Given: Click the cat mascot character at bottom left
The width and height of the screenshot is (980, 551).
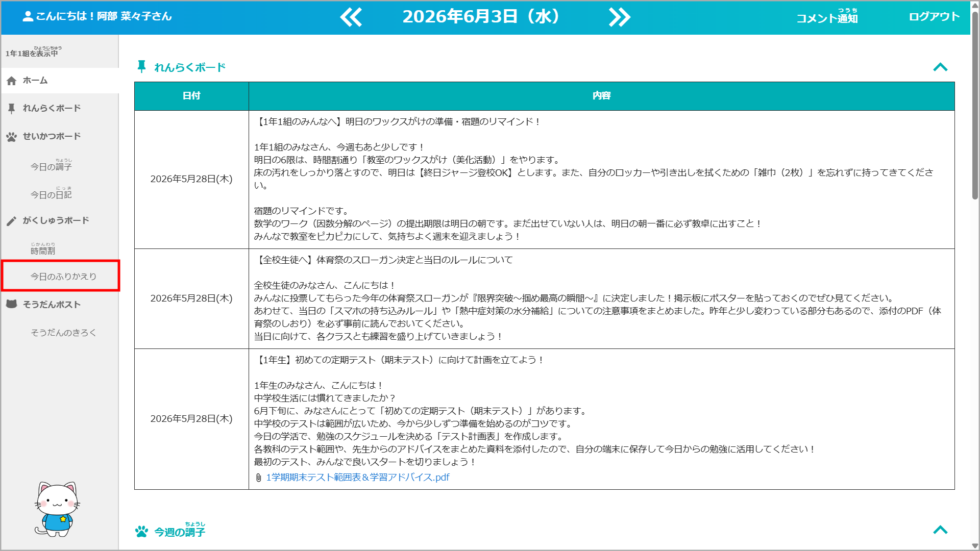Looking at the screenshot, I should click(57, 509).
